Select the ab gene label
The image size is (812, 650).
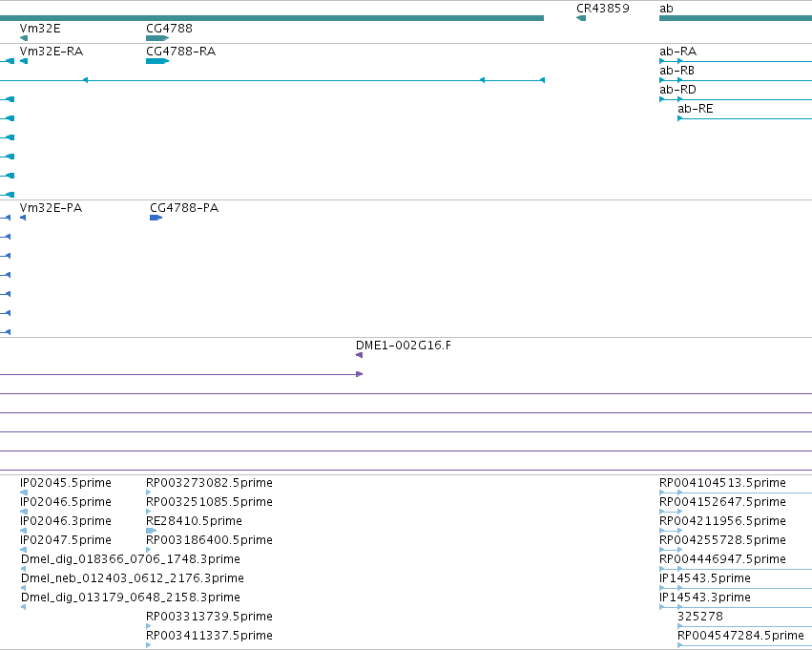666,9
